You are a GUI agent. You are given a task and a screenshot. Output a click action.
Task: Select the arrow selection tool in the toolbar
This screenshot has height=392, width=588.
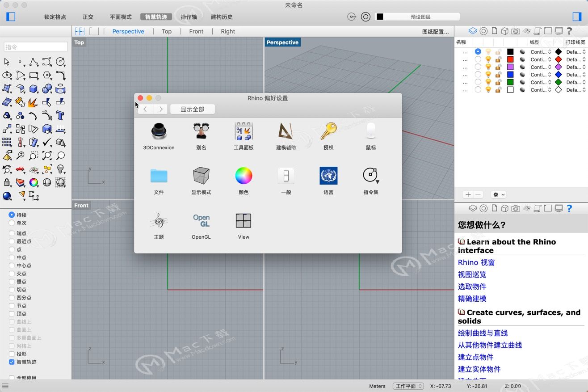click(x=7, y=62)
